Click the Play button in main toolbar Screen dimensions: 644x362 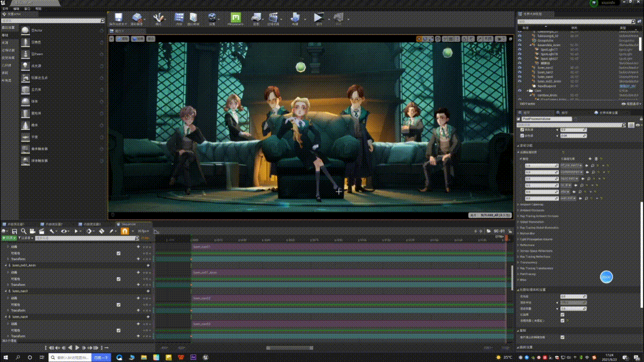pyautogui.click(x=319, y=18)
